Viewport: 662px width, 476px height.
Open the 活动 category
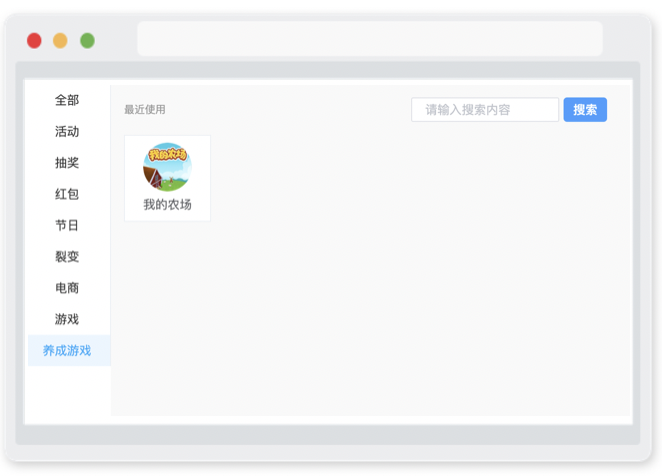(x=67, y=132)
